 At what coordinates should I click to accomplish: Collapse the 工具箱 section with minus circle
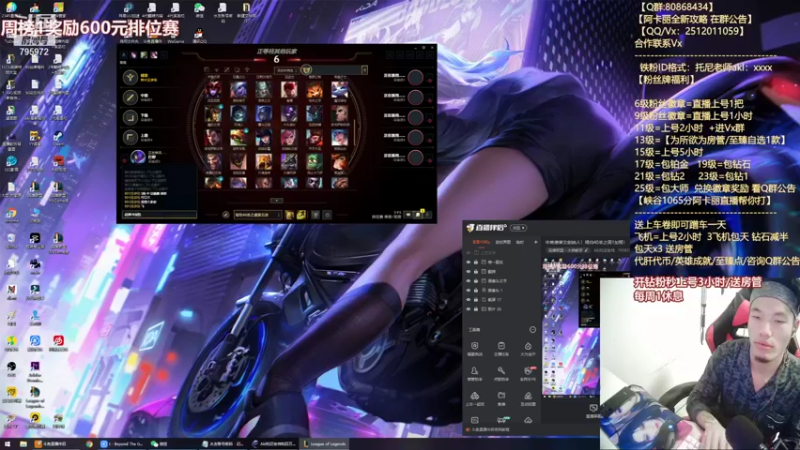tap(533, 330)
